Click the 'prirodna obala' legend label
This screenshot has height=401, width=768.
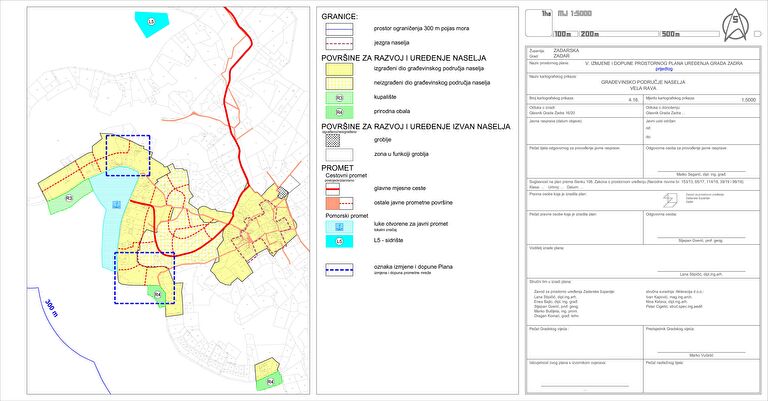392,111
